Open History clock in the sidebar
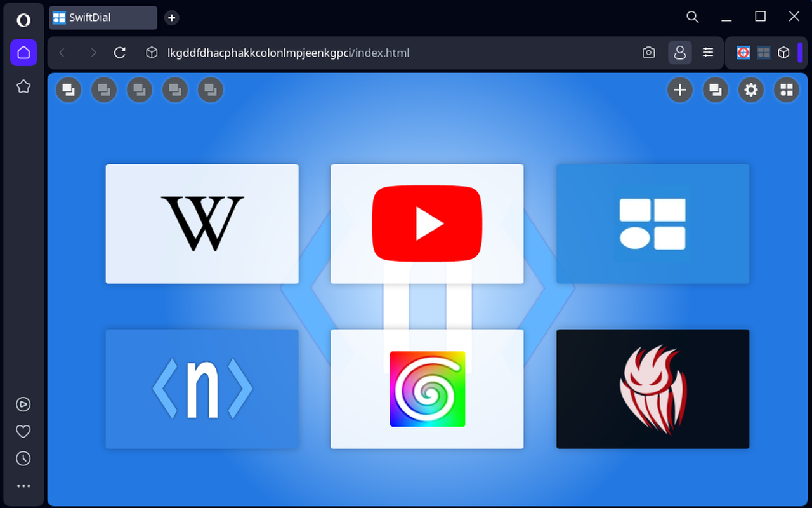Viewport: 812px width, 508px height. (x=23, y=458)
